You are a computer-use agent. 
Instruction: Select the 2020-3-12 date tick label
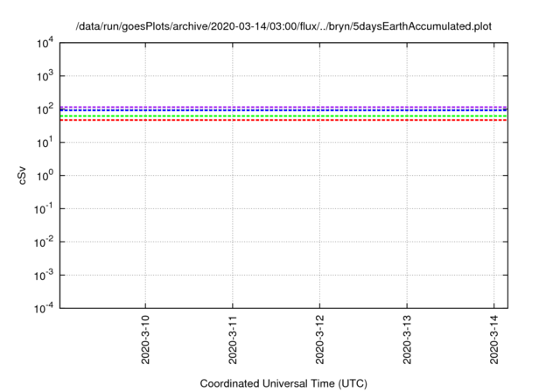point(319,340)
